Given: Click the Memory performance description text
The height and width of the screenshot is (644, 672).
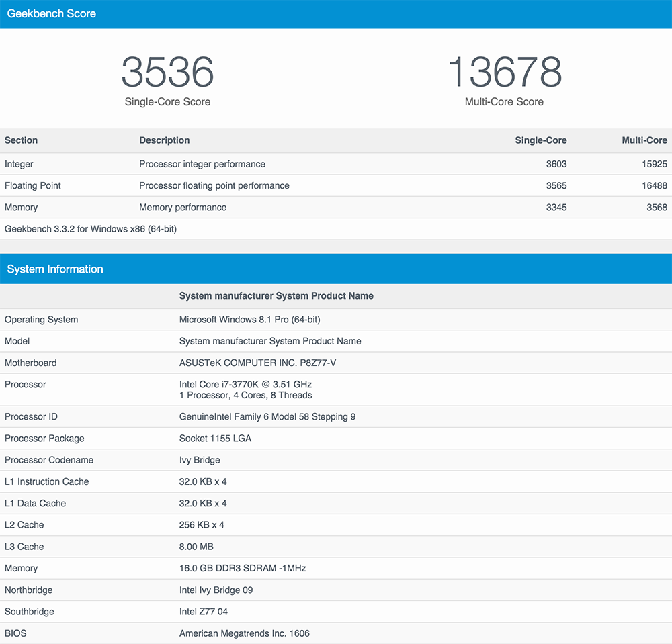Looking at the screenshot, I should pyautogui.click(x=183, y=207).
